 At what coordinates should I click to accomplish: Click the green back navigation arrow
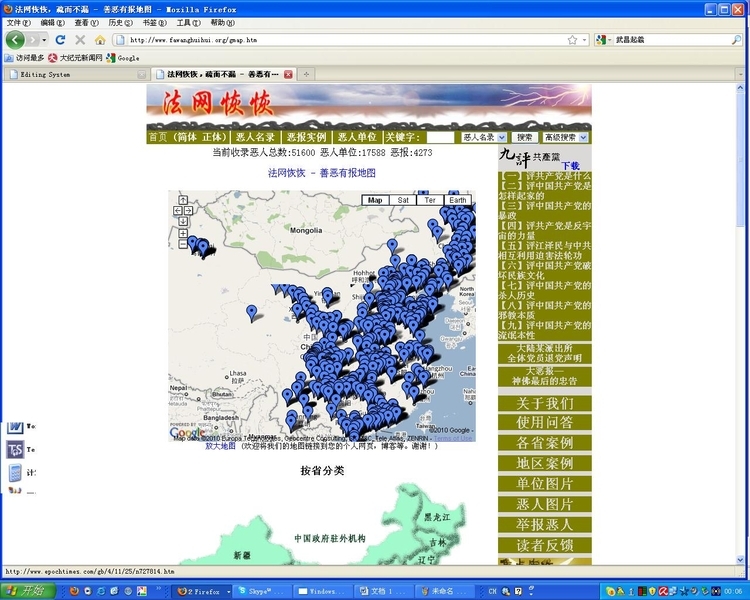click(15, 40)
